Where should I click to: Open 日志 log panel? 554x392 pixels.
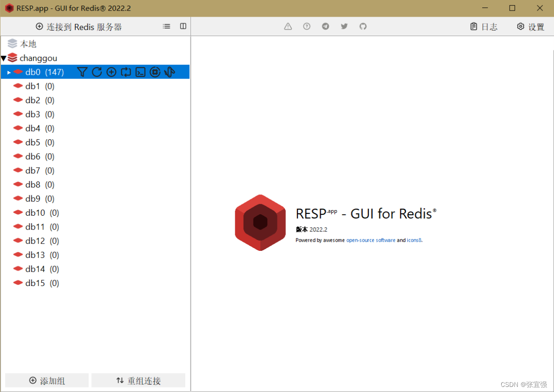tap(484, 27)
